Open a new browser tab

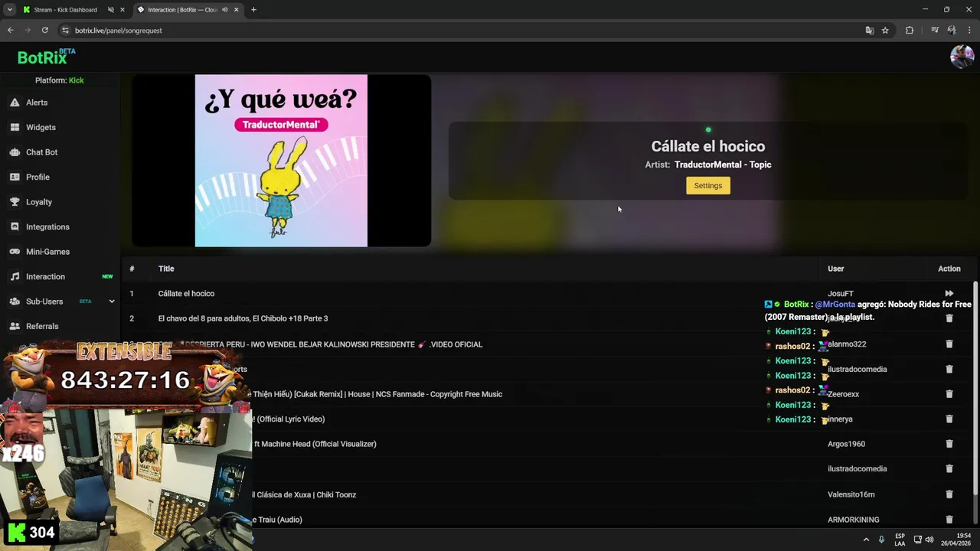(x=253, y=10)
